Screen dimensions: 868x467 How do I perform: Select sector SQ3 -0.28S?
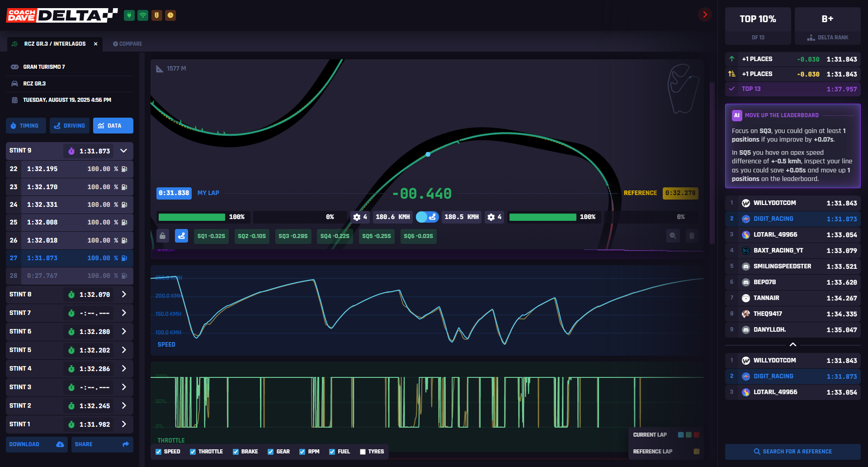(293, 236)
